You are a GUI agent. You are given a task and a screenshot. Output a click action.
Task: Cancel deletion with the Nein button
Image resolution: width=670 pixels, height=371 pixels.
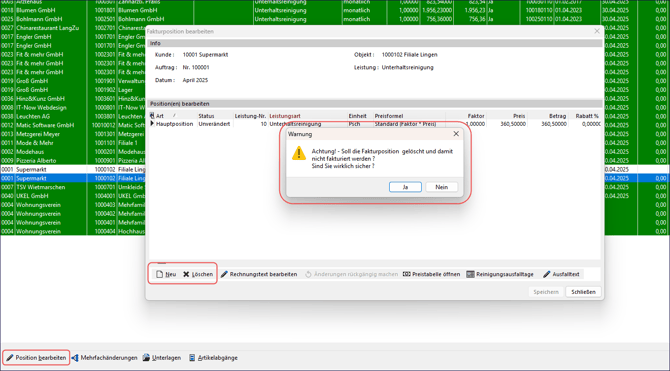point(441,187)
